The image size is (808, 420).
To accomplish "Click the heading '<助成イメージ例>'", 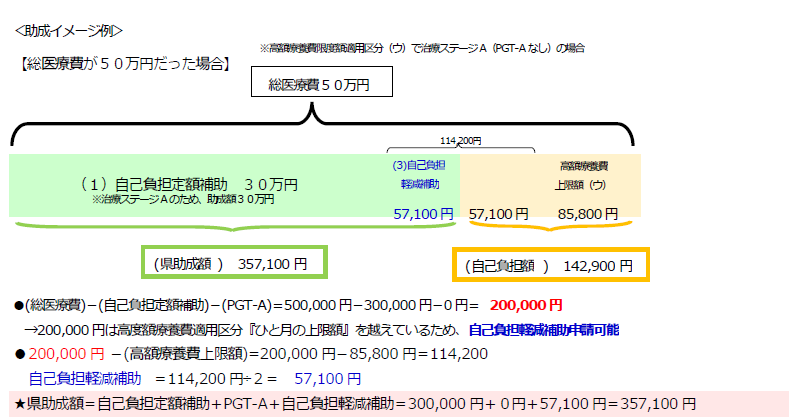I will (69, 31).
